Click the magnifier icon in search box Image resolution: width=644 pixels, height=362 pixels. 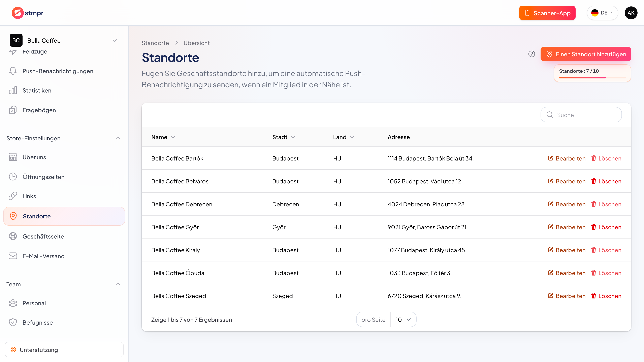pyautogui.click(x=550, y=115)
